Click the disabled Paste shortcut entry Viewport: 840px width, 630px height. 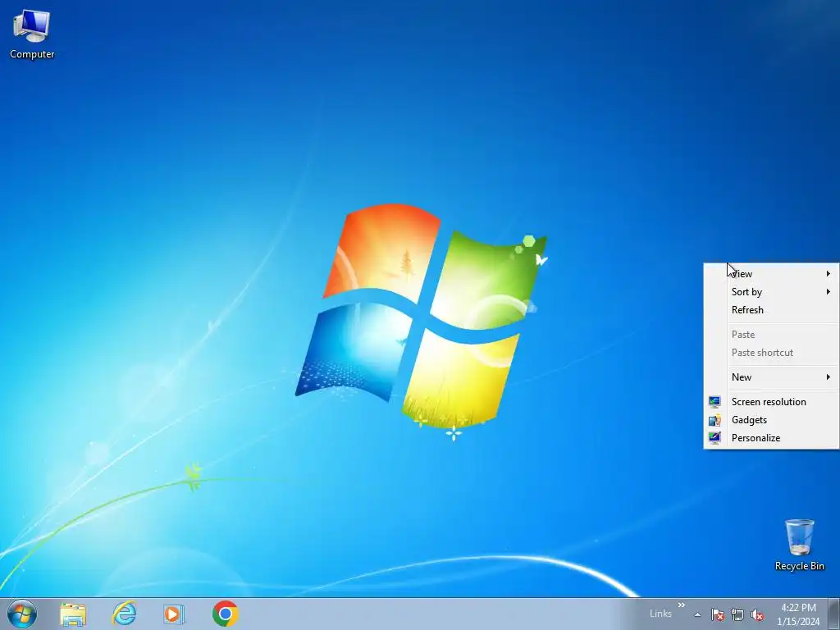(x=771, y=353)
